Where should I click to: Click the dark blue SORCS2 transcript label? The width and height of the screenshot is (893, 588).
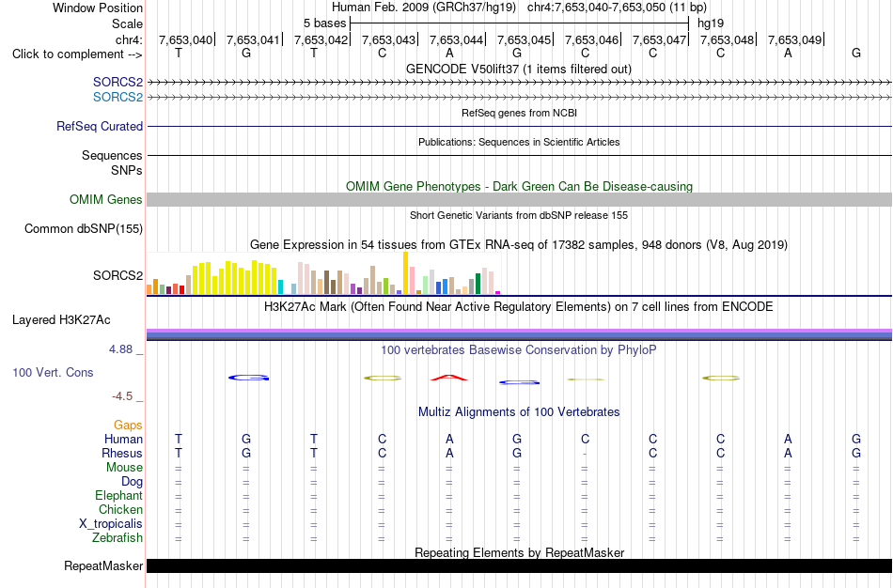tap(117, 82)
